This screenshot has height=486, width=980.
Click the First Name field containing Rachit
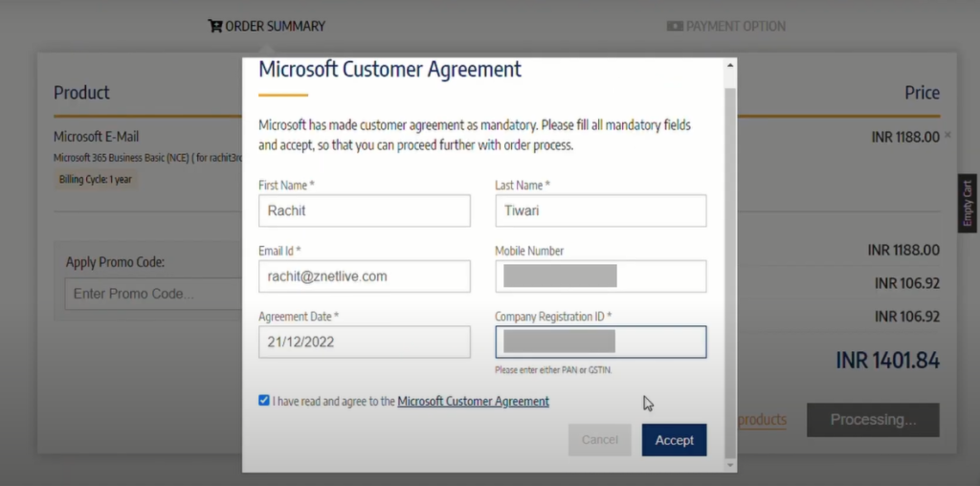(x=365, y=210)
